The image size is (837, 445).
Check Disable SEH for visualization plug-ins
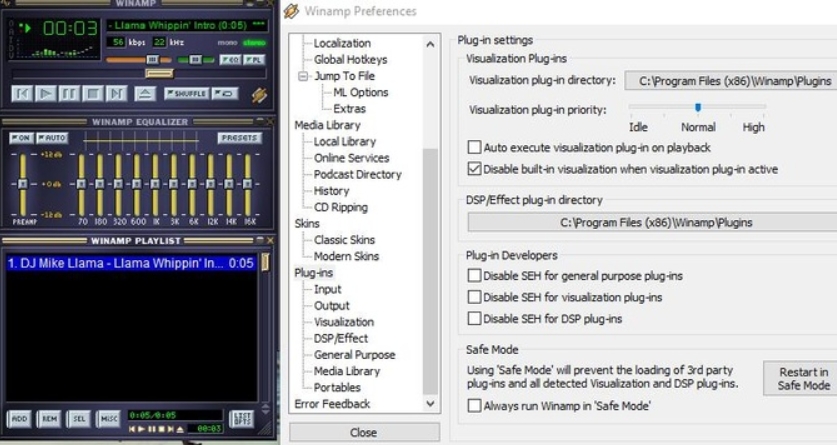474,297
